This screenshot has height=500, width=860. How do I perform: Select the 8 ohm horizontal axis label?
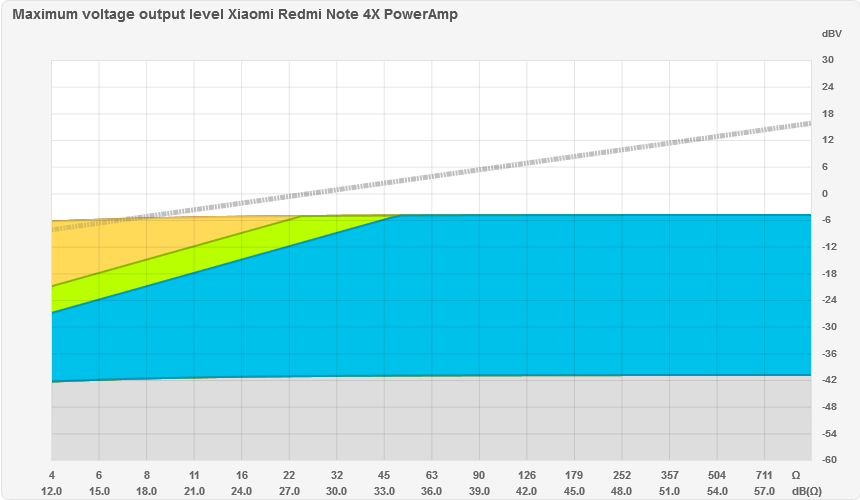pyautogui.click(x=146, y=475)
